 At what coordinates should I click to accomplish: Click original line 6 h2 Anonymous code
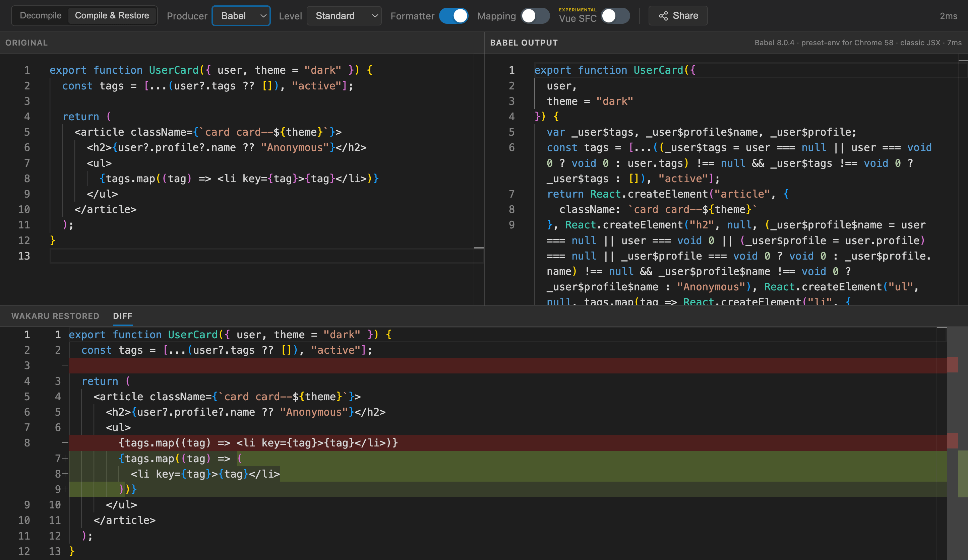227,147
